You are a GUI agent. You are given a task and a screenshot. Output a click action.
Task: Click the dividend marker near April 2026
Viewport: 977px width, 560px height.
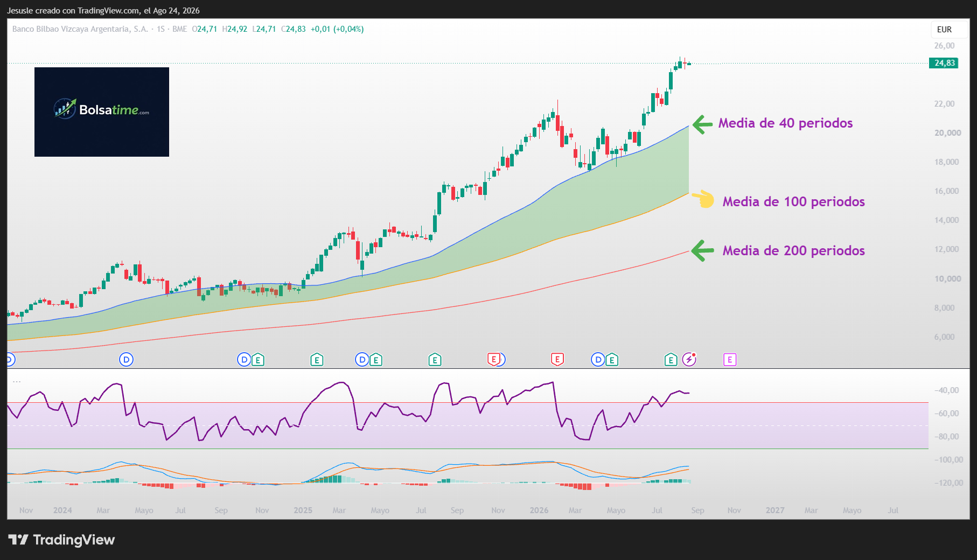pyautogui.click(x=598, y=360)
